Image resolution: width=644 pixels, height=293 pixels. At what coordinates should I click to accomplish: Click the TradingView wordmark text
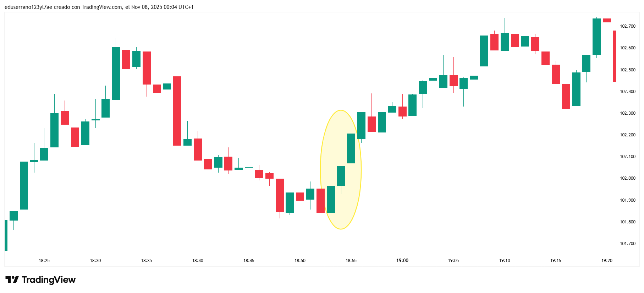click(x=49, y=280)
